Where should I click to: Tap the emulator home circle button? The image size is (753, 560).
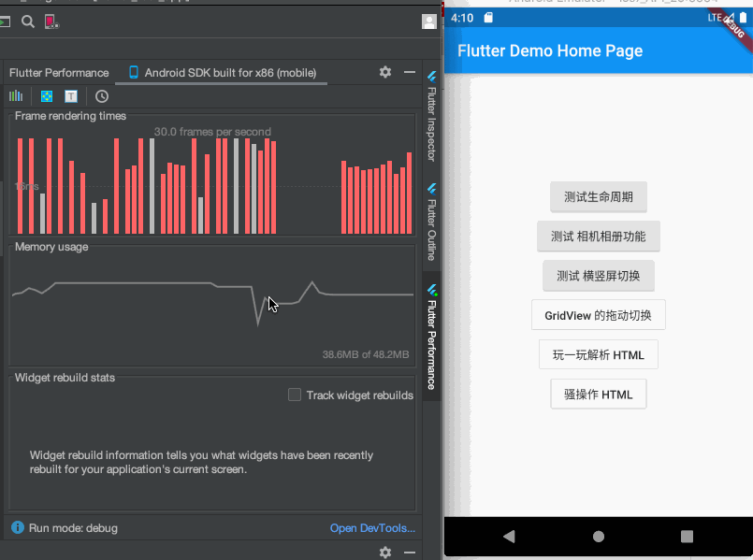coord(599,537)
